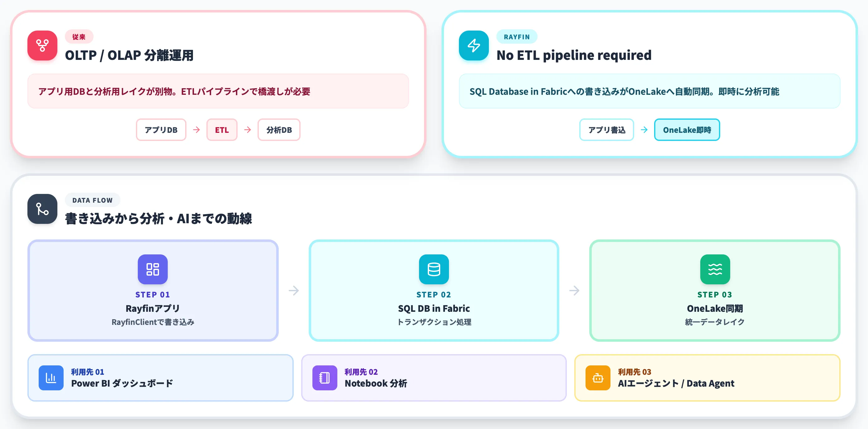Click the OneLake同期 title
Viewport: 868px width, 429px height.
coord(715,308)
